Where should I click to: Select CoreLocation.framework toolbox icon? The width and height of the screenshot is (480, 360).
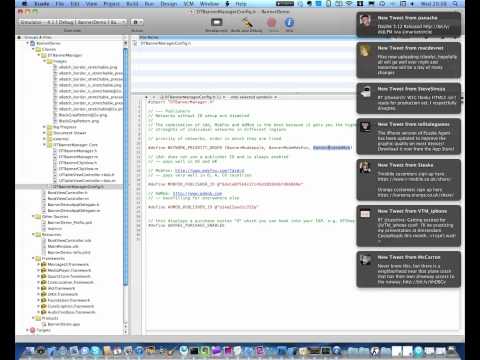coord(43,282)
